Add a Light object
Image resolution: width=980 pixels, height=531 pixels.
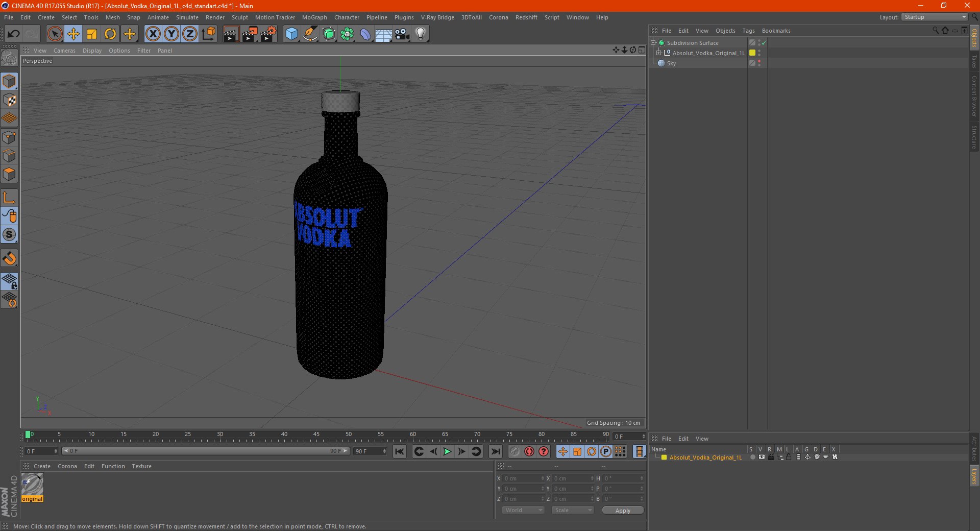coord(420,34)
